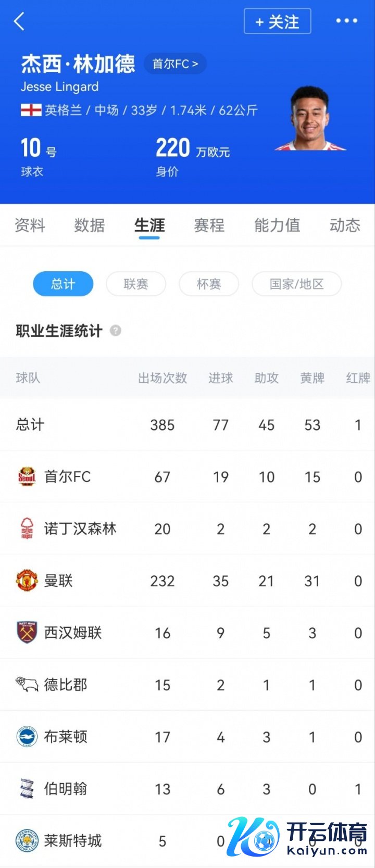The height and width of the screenshot is (868, 375).
Task: Select the 总计 filter pill
Action: 63,284
